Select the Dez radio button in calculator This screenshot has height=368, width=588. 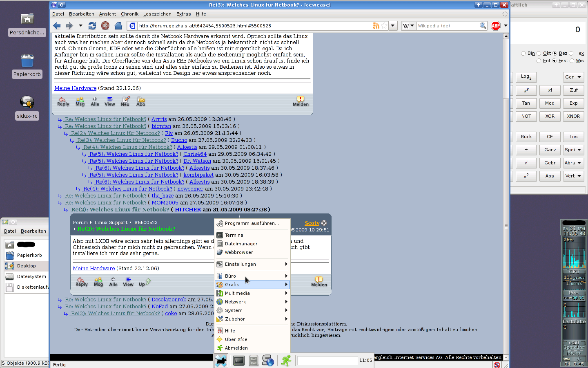click(x=555, y=53)
